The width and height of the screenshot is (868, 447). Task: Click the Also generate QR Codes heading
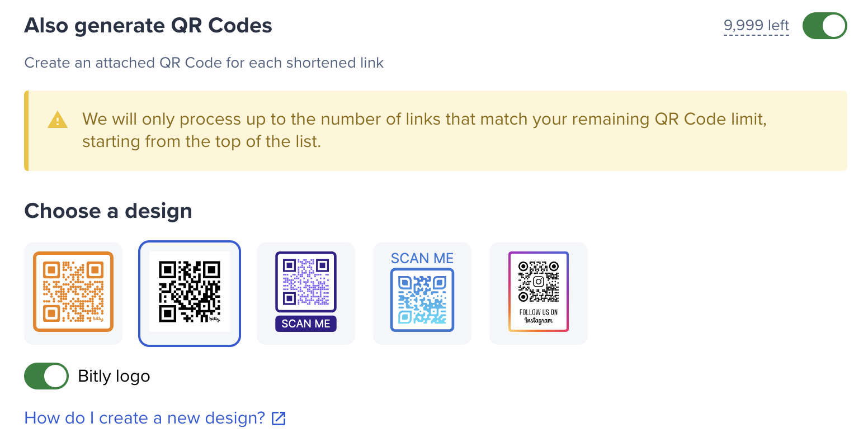coord(148,26)
